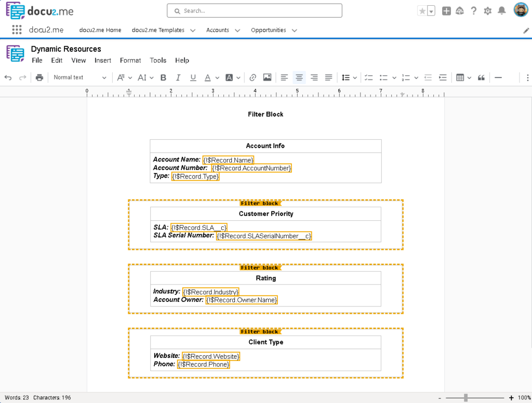The width and height of the screenshot is (532, 403).
Task: Open the setup gear icon
Action: coord(487,11)
